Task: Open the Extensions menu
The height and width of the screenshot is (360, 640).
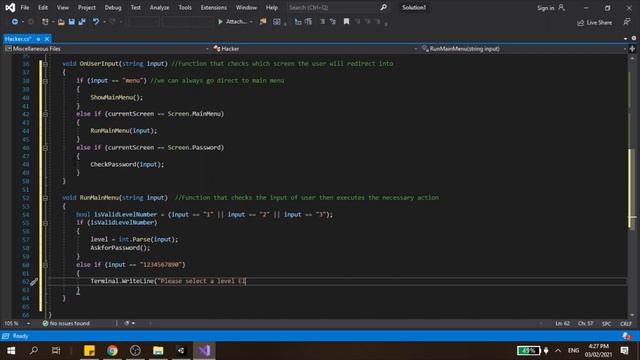Action: pos(214,7)
